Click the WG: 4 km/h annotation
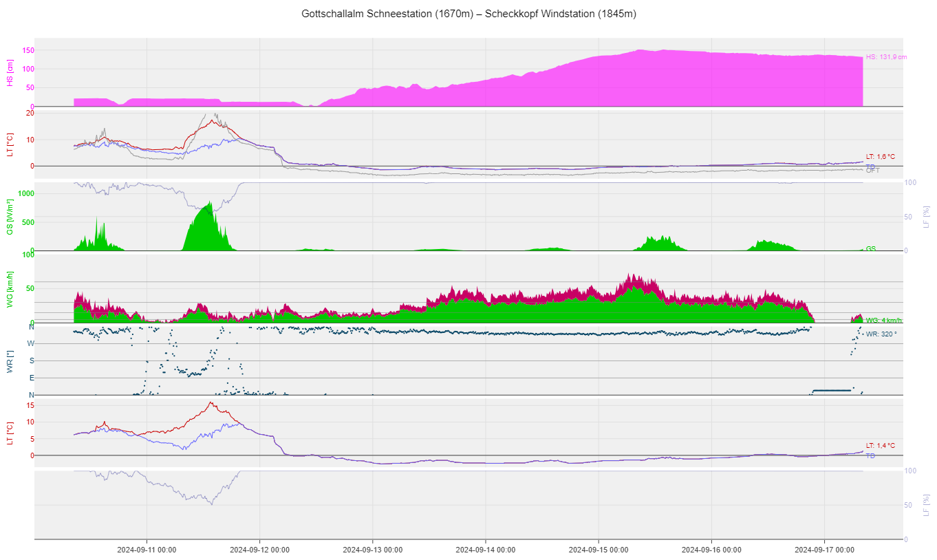The width and height of the screenshot is (937, 560). 884,321
